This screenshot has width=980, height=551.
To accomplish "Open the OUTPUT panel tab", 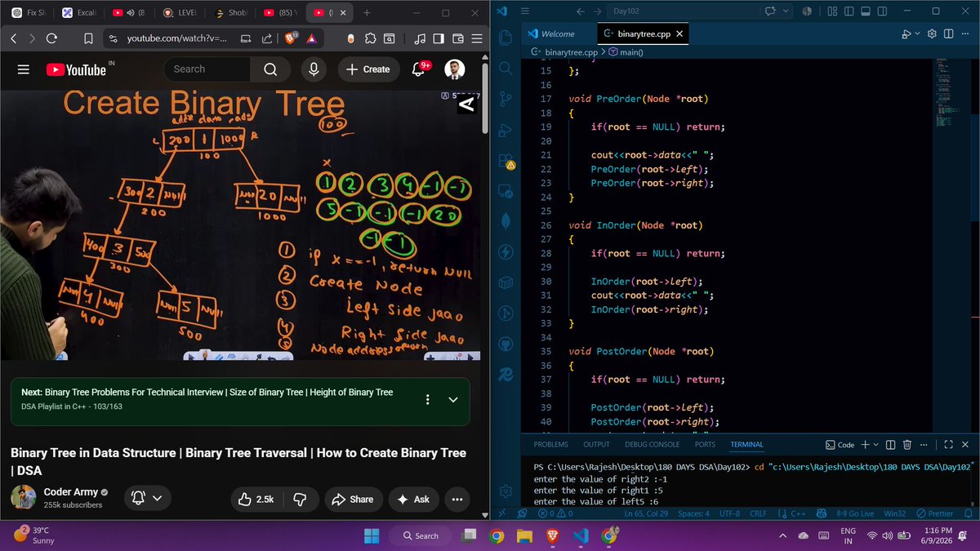I will (596, 445).
